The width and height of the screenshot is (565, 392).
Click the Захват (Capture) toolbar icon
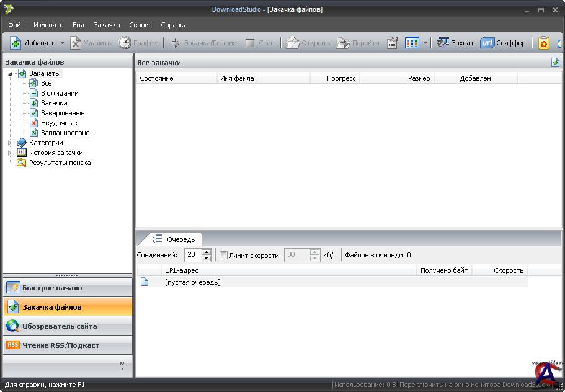tap(443, 43)
